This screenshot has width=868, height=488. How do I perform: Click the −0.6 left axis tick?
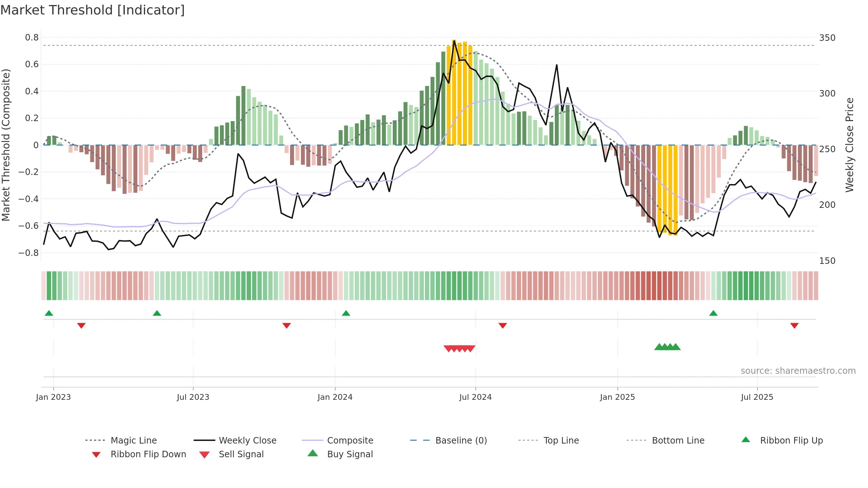coord(29,226)
